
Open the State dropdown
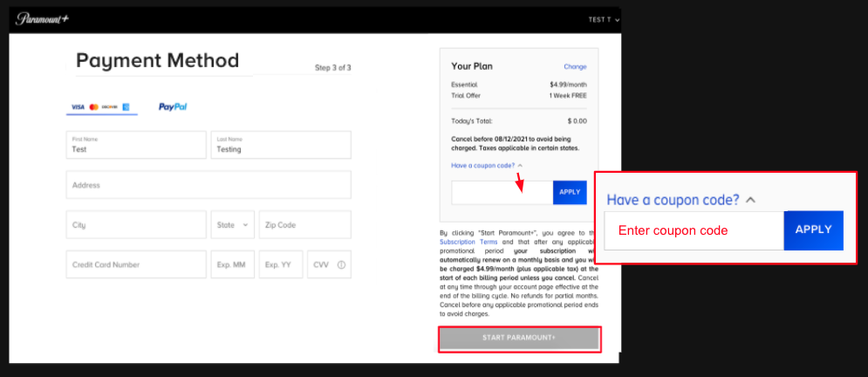click(233, 225)
